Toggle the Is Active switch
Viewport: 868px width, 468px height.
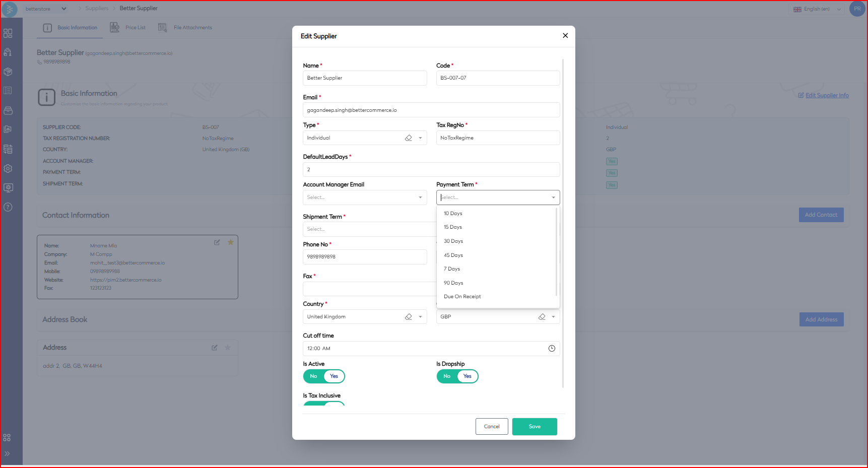[x=324, y=376]
